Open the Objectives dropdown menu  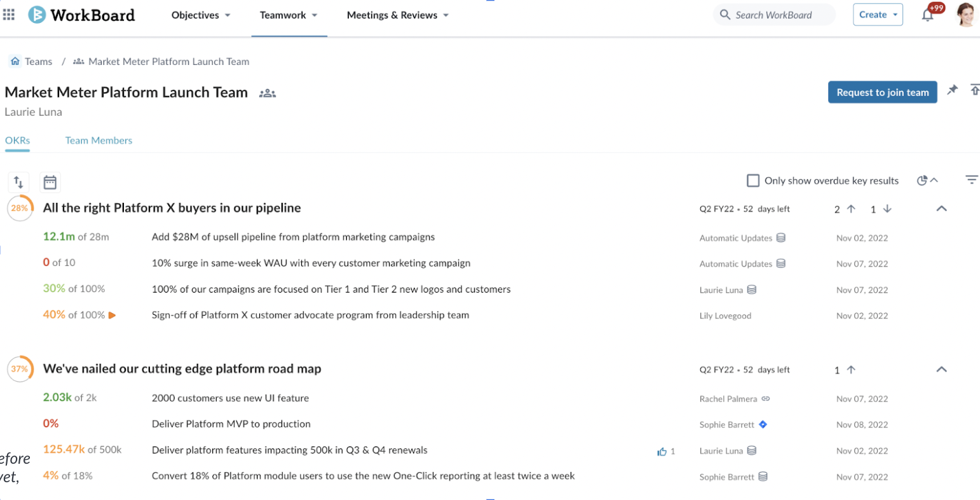201,15
